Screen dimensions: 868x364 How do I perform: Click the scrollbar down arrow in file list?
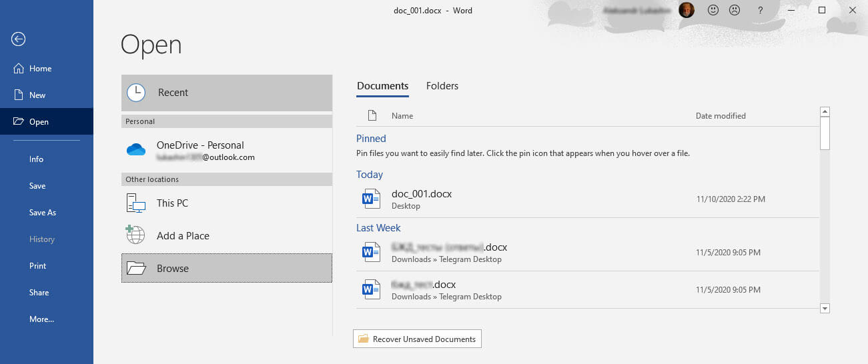[x=825, y=308]
